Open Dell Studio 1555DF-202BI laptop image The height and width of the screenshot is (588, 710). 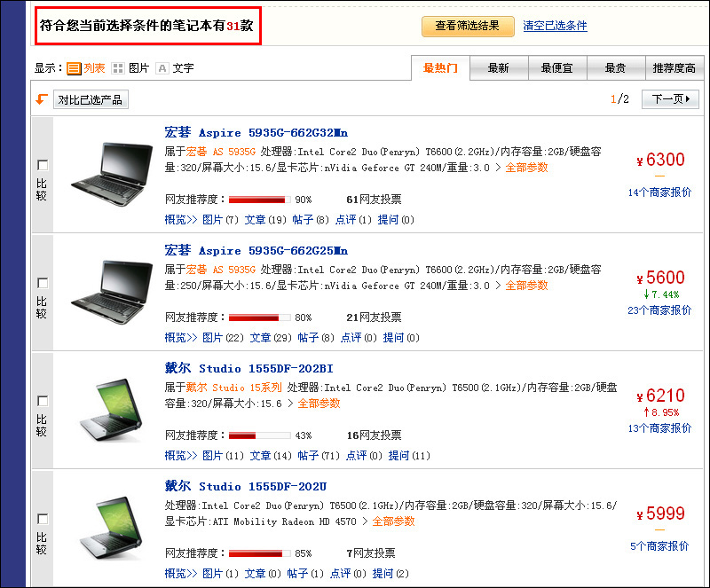112,410
